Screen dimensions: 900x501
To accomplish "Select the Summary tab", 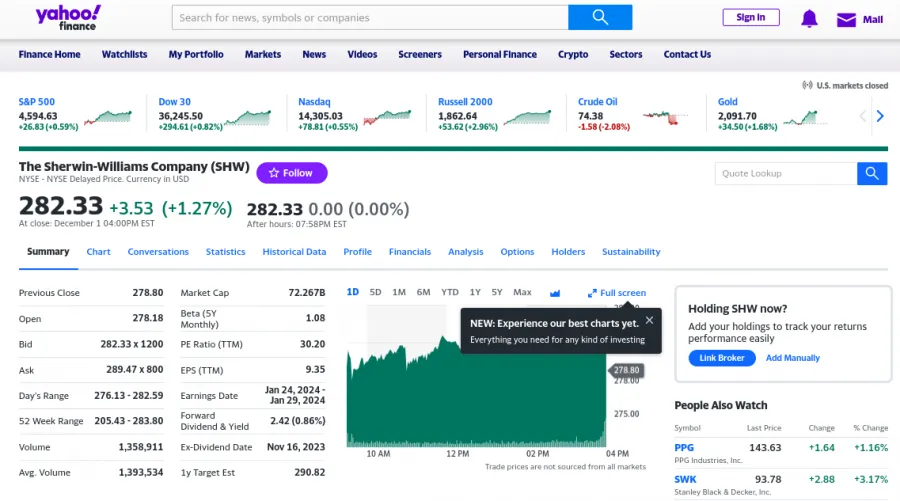I will 48,251.
